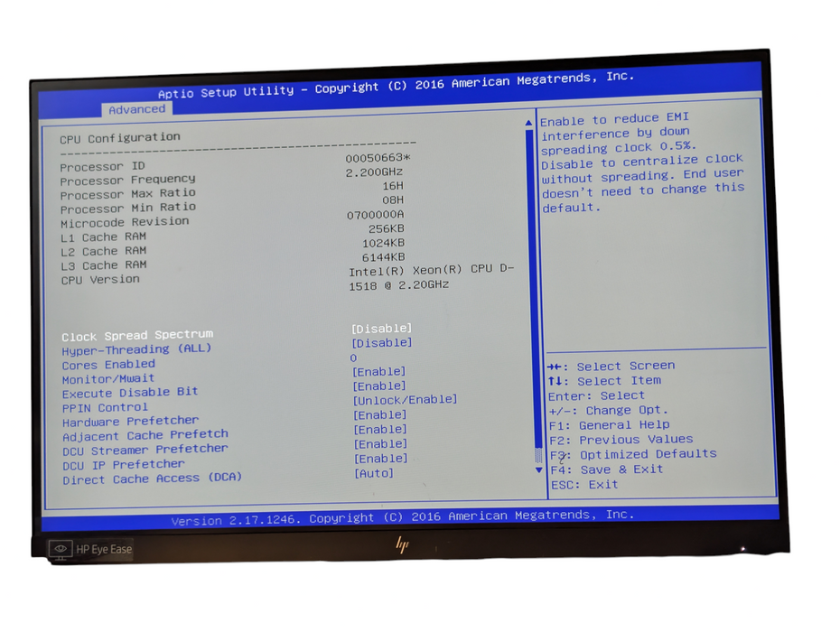Open the Advanced tab

click(x=136, y=109)
